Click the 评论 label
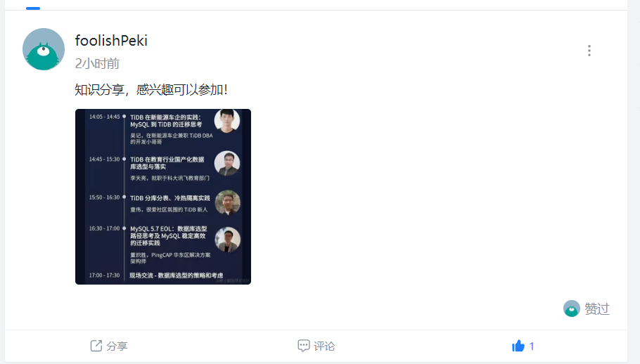Screen dimensions: 640x364 pos(324,346)
